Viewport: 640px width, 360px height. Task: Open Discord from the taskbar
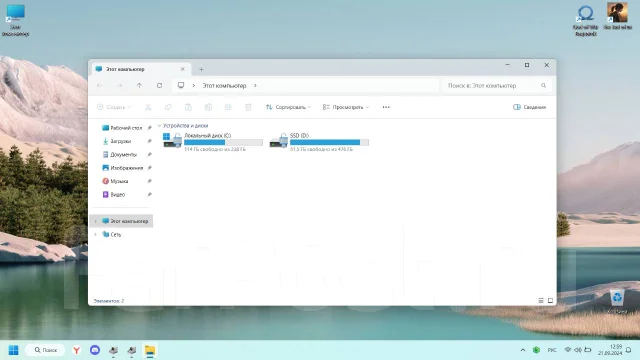pyautogui.click(x=95, y=350)
